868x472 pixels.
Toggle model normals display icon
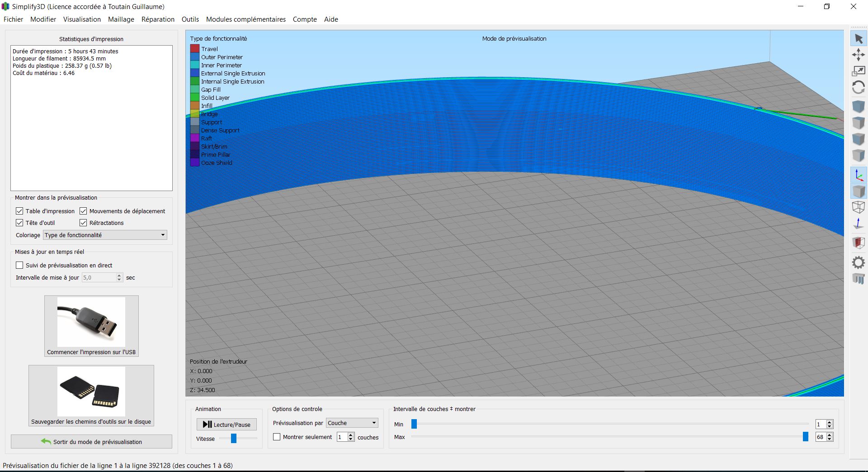click(859, 224)
